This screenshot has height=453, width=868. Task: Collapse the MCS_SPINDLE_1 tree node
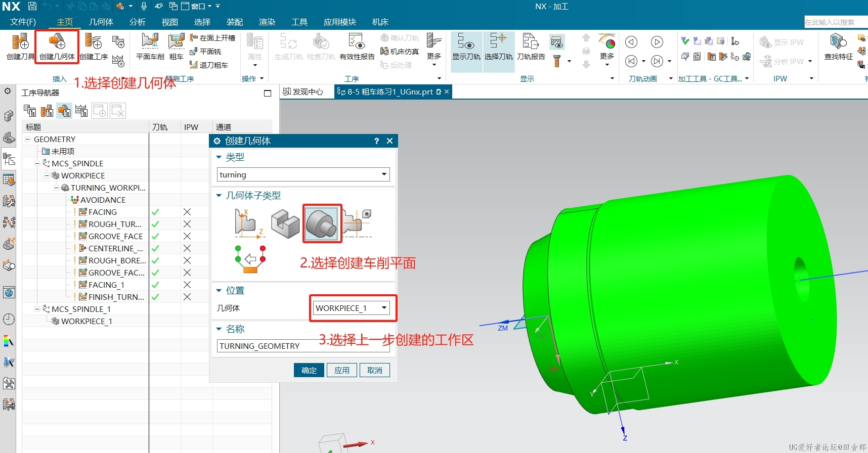tap(37, 309)
